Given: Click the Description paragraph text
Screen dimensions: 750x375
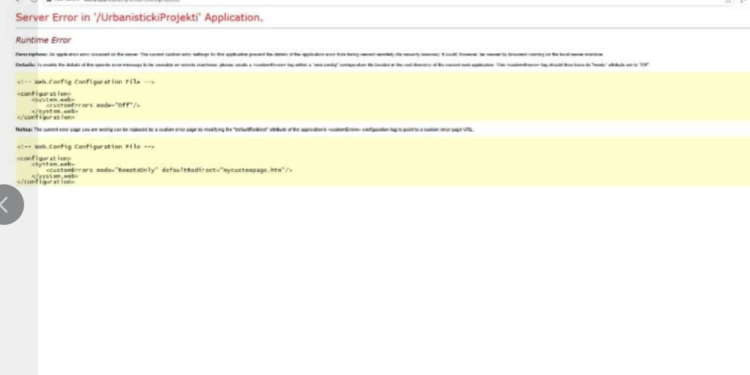Looking at the screenshot, I should 309,55.
